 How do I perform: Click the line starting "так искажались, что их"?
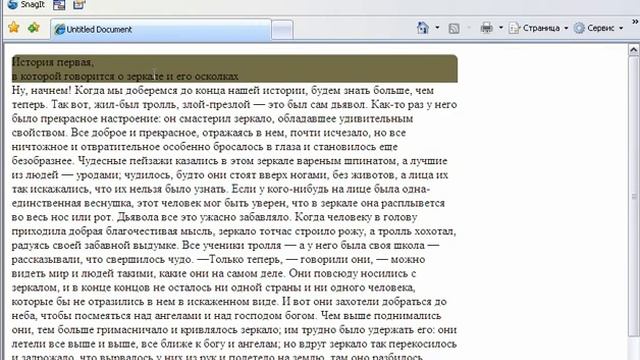click(221, 189)
